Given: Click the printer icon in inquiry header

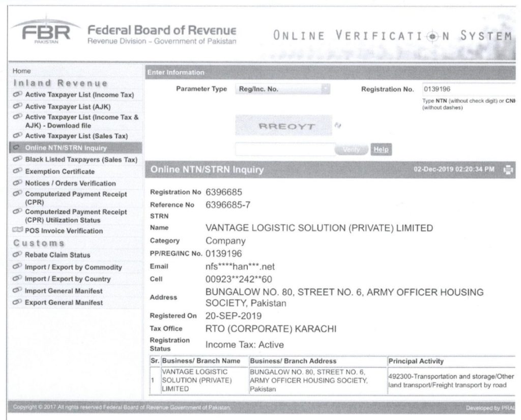Looking at the screenshot, I should pos(508,170).
